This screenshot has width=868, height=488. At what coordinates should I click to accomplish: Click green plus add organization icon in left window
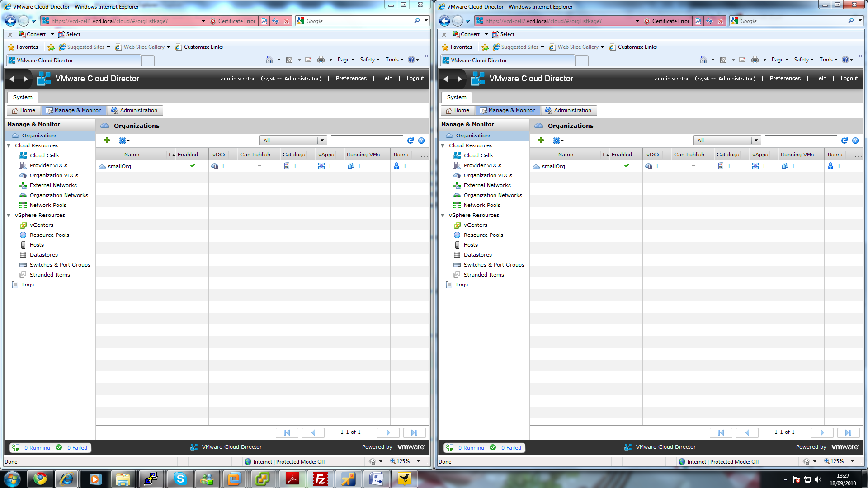[107, 141]
